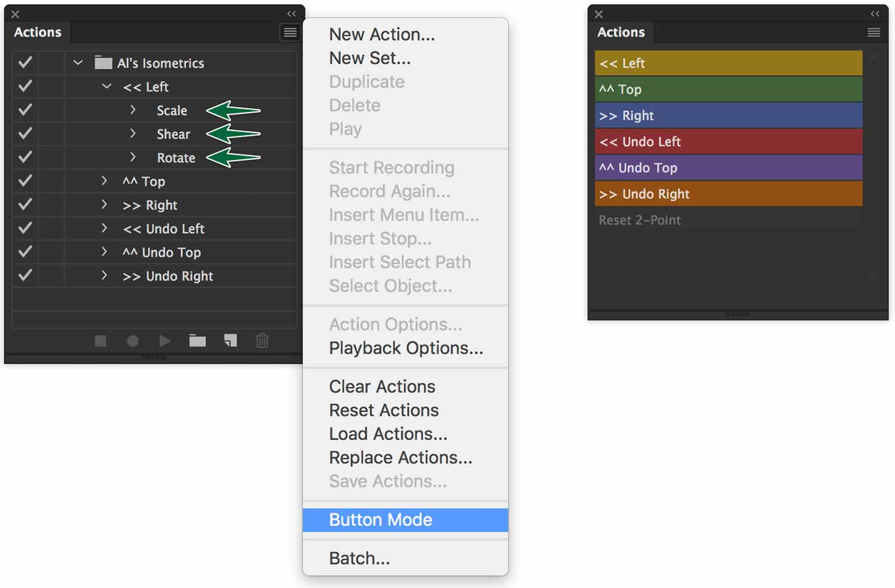The width and height of the screenshot is (895, 588).
Task: Click the Al's Isometrics set folder icon
Action: coord(103,63)
